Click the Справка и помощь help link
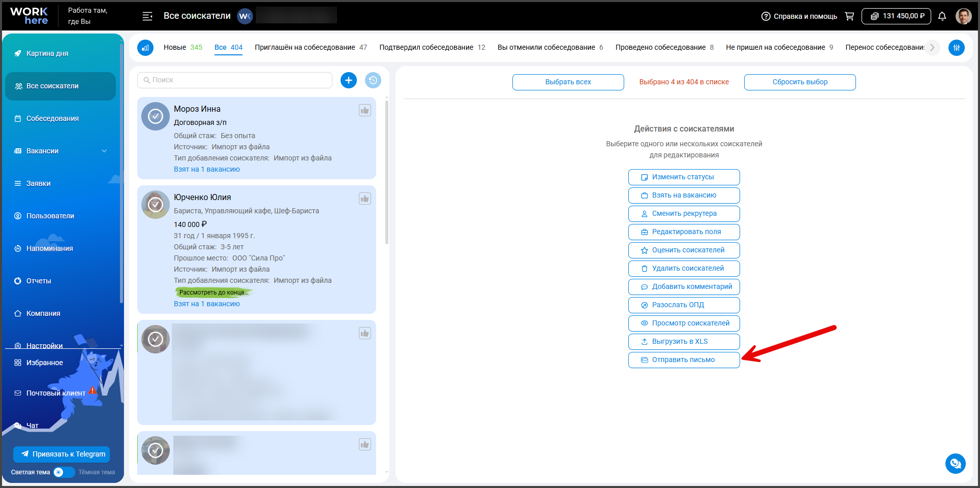The height and width of the screenshot is (488, 980). coord(799,16)
